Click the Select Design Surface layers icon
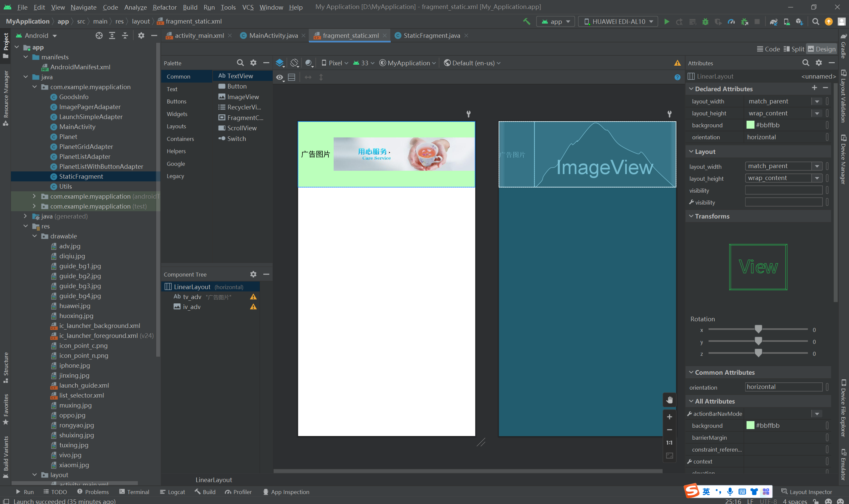This screenshot has height=504, width=849. click(x=280, y=63)
